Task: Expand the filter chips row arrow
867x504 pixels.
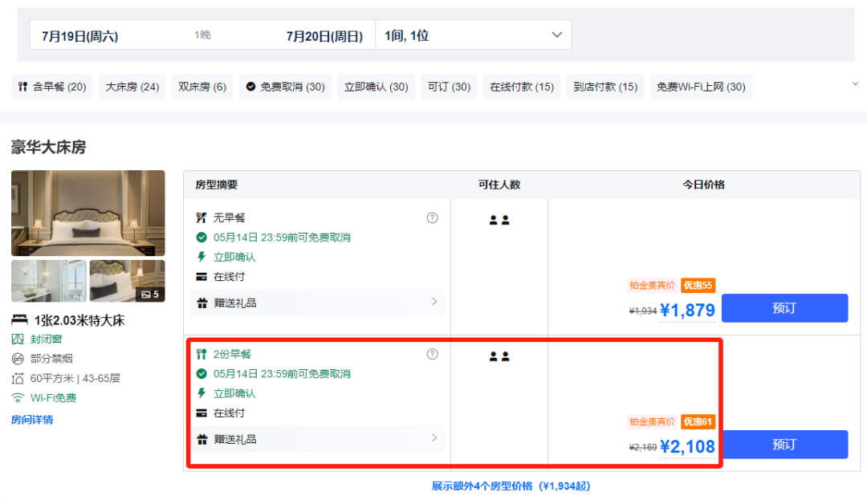Action: pos(853,83)
